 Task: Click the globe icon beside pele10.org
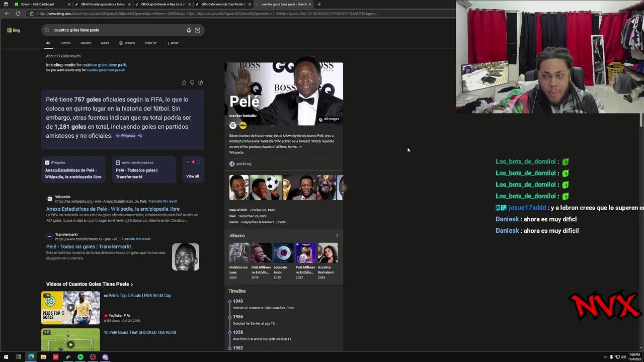click(x=232, y=164)
